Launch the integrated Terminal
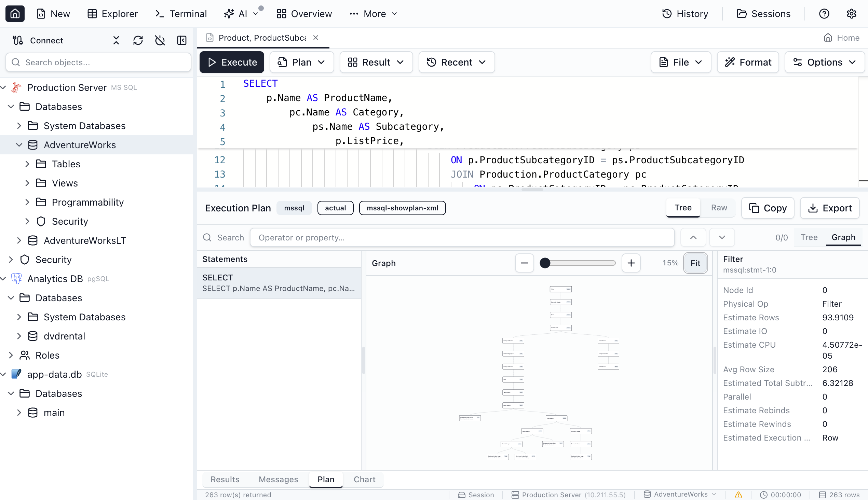The width and height of the screenshot is (868, 500). (x=181, y=14)
